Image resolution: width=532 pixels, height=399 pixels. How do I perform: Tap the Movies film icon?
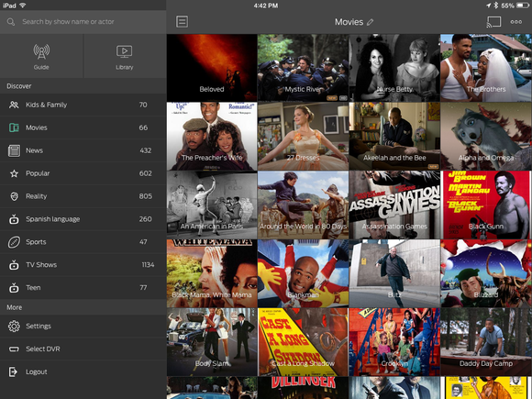(14, 127)
